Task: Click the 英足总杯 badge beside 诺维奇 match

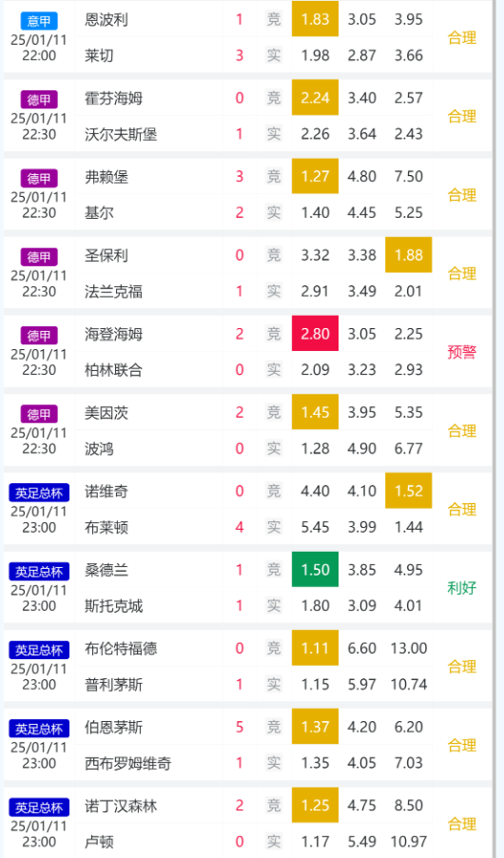Action: (x=39, y=493)
